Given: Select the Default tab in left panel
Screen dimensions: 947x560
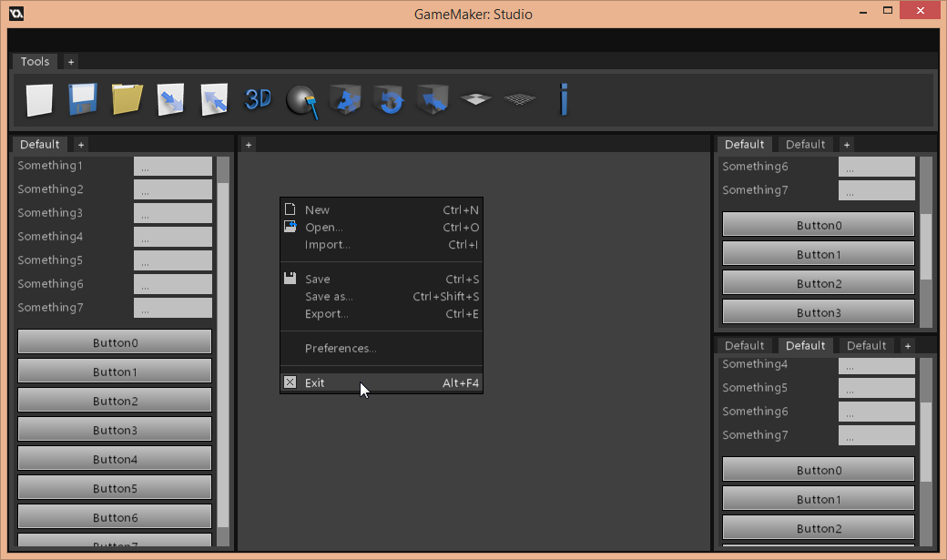Looking at the screenshot, I should pyautogui.click(x=40, y=145).
